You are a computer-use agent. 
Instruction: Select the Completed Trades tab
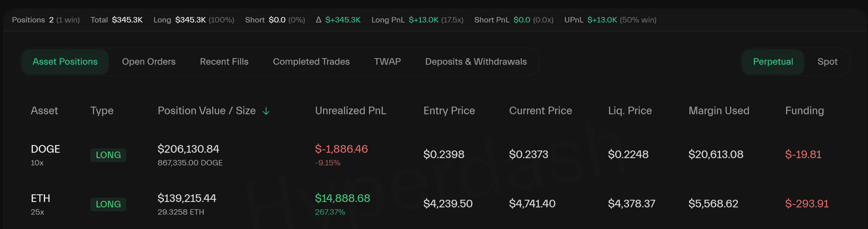(311, 61)
